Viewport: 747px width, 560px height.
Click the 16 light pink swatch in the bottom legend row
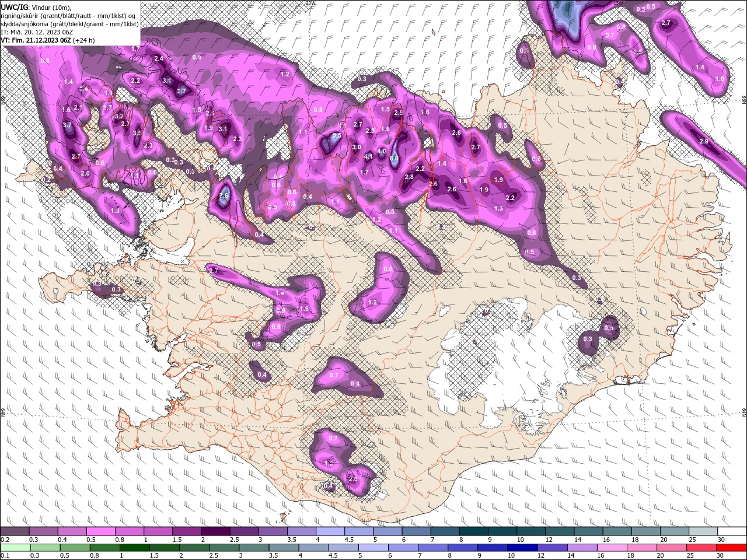(x=611, y=548)
